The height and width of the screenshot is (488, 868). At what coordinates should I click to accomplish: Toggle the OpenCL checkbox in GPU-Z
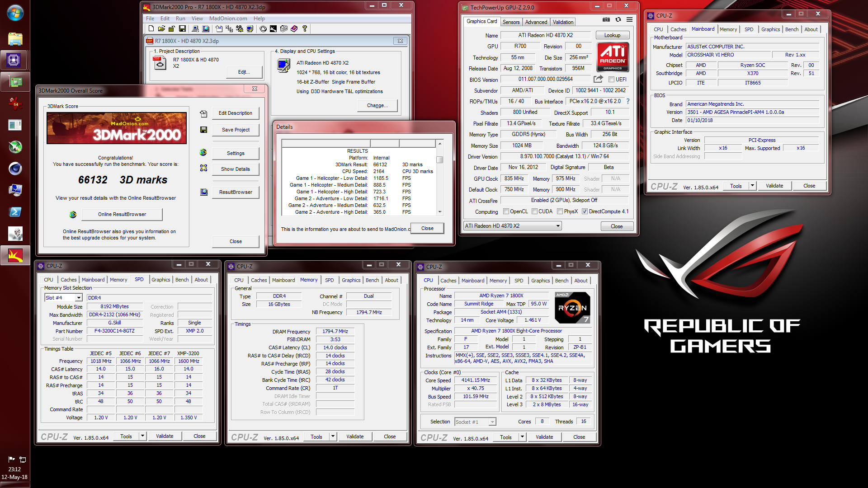(506, 211)
